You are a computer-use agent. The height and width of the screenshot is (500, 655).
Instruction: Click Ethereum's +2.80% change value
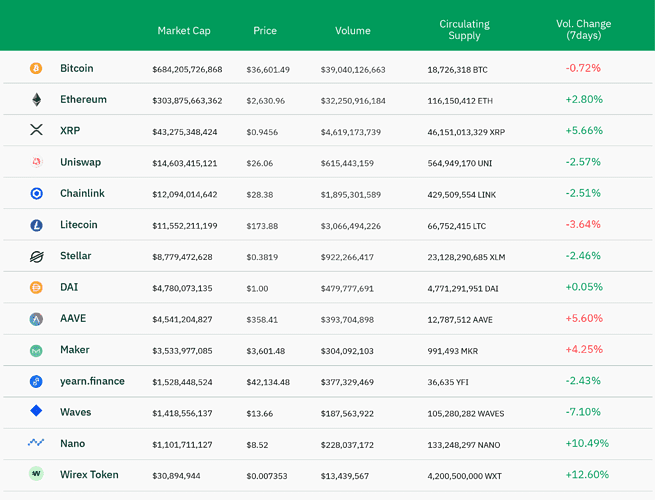pyautogui.click(x=584, y=99)
